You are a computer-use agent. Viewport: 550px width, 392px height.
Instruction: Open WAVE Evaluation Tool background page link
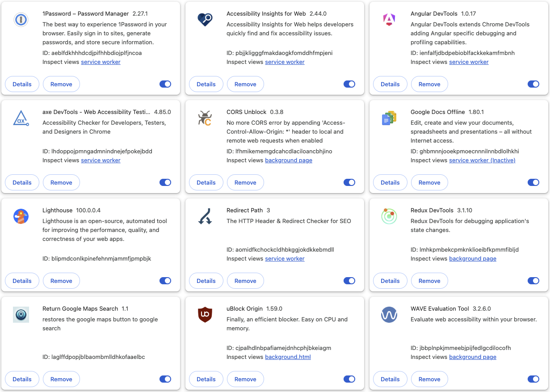coord(473,357)
